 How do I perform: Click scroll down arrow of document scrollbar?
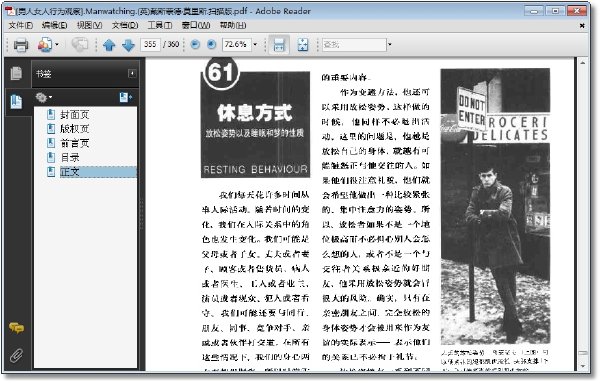583,366
